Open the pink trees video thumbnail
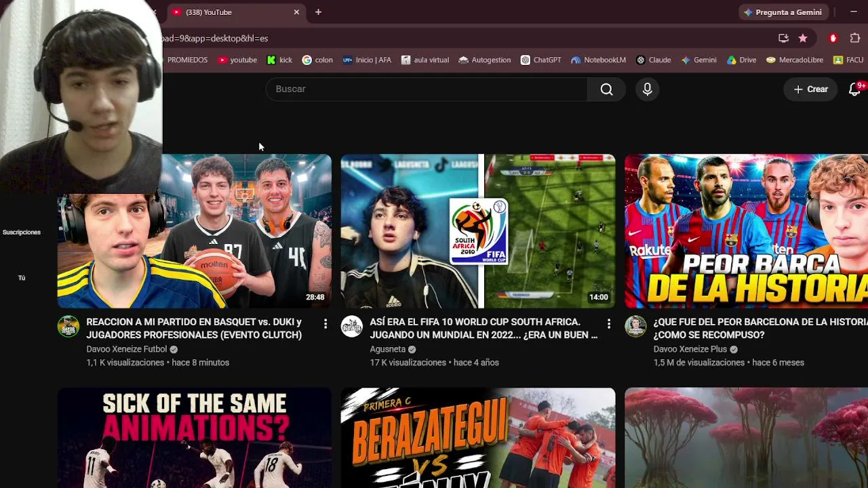The image size is (868, 488). (746, 438)
